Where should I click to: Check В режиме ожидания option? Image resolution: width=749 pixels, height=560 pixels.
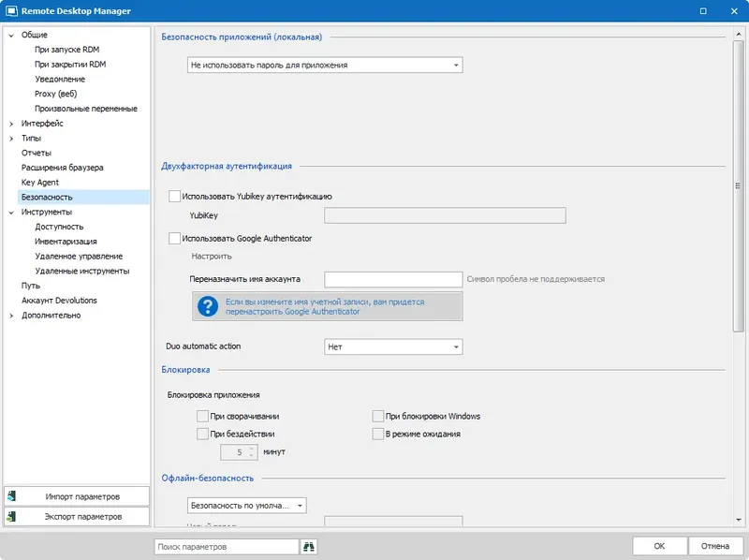[x=375, y=433]
